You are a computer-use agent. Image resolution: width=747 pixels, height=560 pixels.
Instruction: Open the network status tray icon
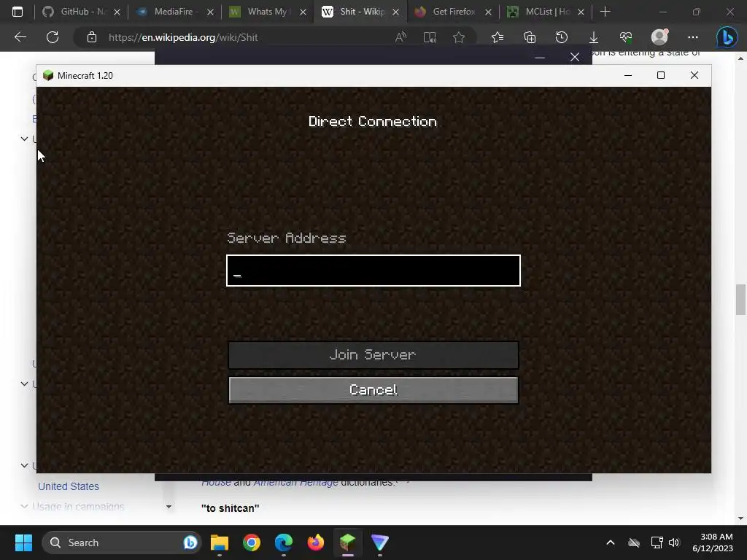657,542
